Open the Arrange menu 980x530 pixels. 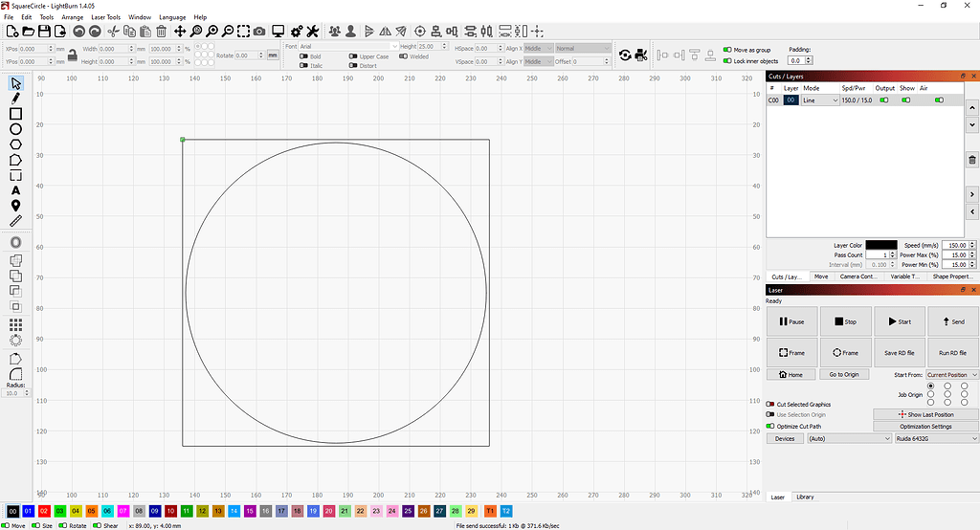[x=73, y=17]
